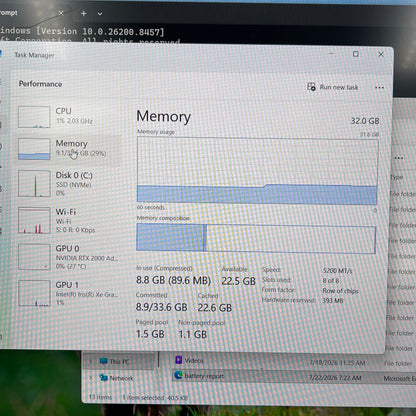416x416 pixels.
Task: Click Run new task in Task Manager
Action: [332, 87]
